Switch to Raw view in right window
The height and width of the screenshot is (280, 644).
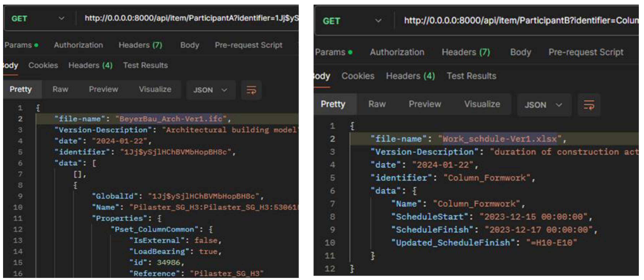[x=377, y=104]
